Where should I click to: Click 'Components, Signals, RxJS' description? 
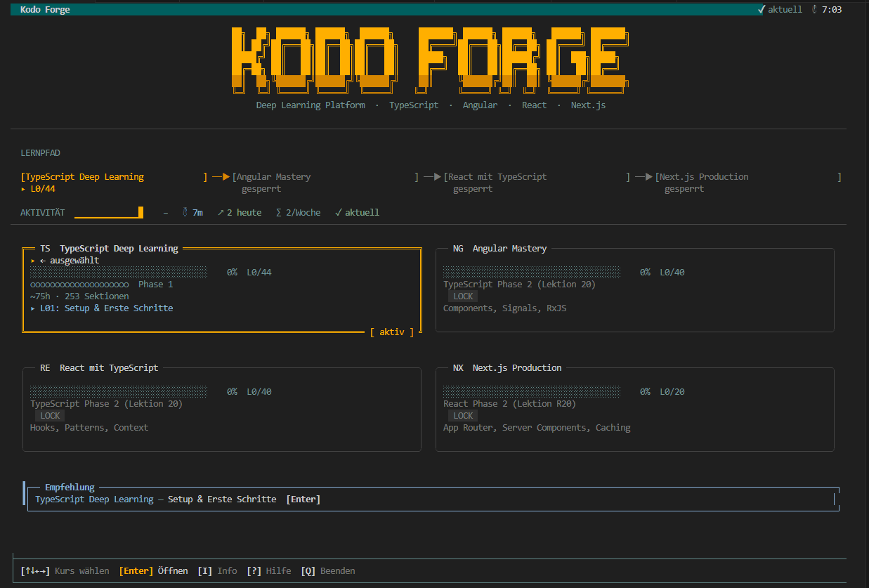pyautogui.click(x=504, y=308)
